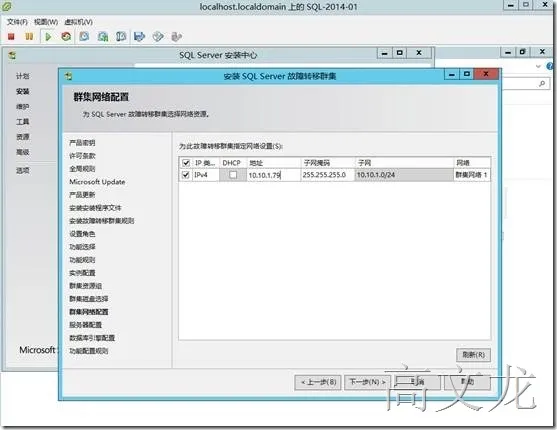Click the 取消 cancel button

[x=417, y=382]
